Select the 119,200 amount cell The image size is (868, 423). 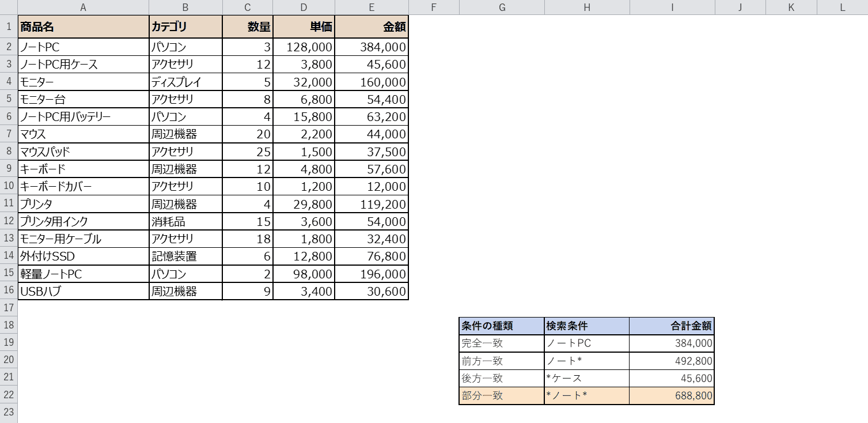pyautogui.click(x=372, y=204)
